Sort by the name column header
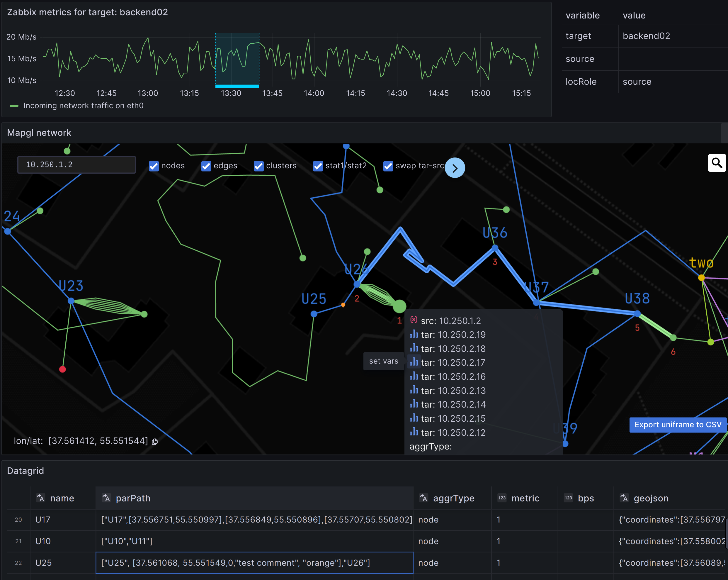 (62, 498)
